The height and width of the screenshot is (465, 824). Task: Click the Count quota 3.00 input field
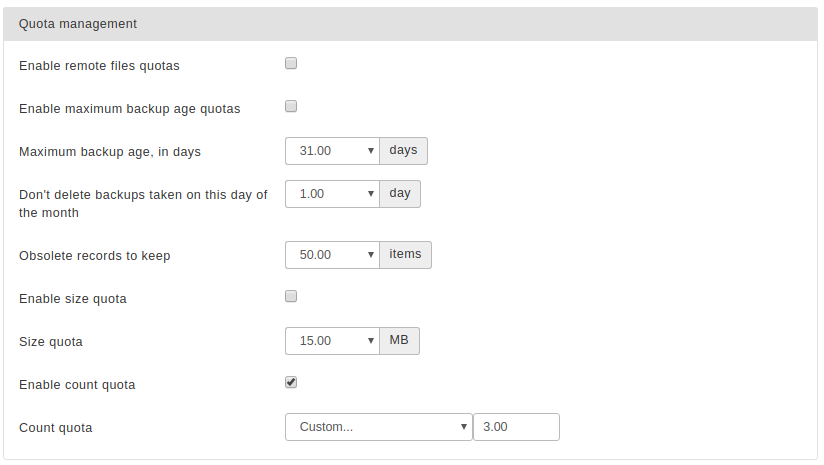(517, 427)
